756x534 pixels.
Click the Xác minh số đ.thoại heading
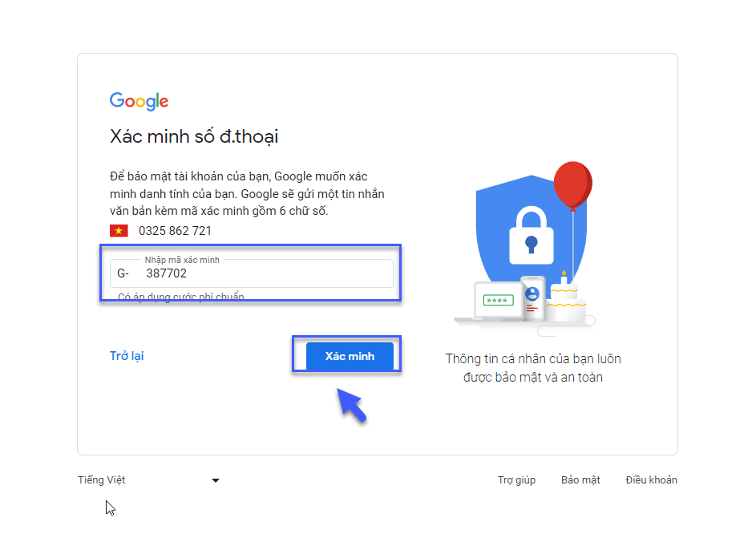click(194, 137)
